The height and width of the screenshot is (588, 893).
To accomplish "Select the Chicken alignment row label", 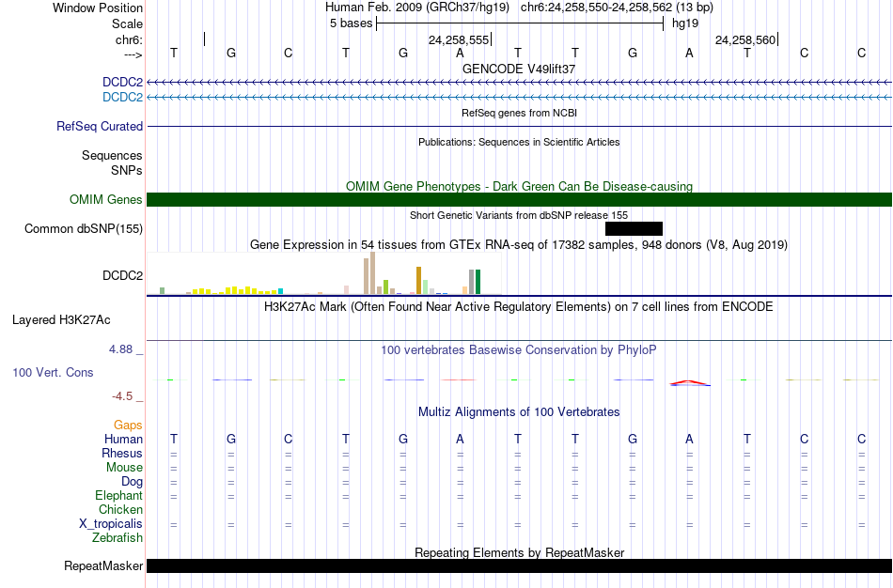I will point(120,509).
